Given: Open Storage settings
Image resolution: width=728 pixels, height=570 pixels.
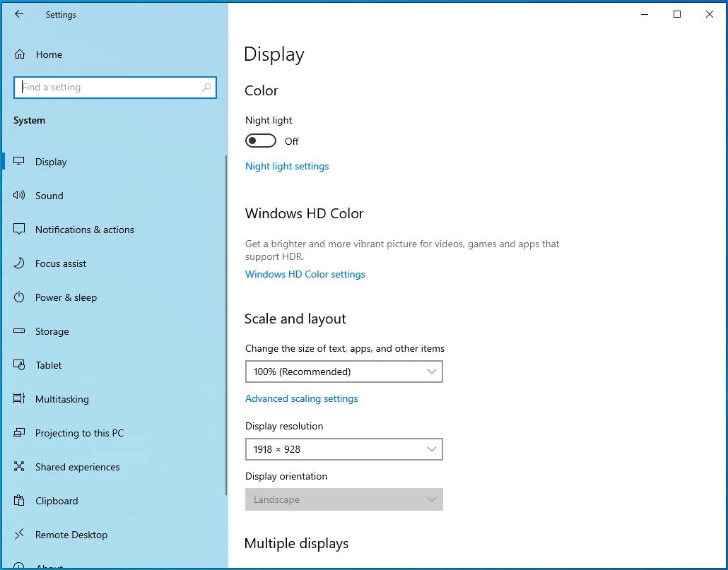Looking at the screenshot, I should coord(115,331).
